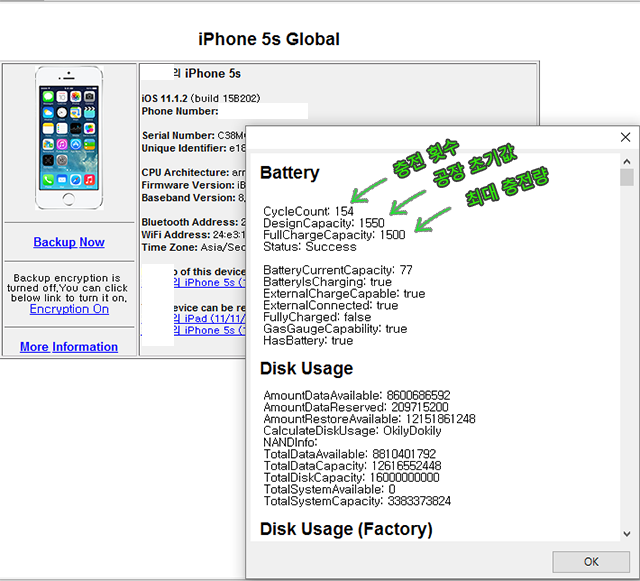This screenshot has height=581, width=640.
Task: Click the Firmware Version label
Action: click(x=188, y=185)
